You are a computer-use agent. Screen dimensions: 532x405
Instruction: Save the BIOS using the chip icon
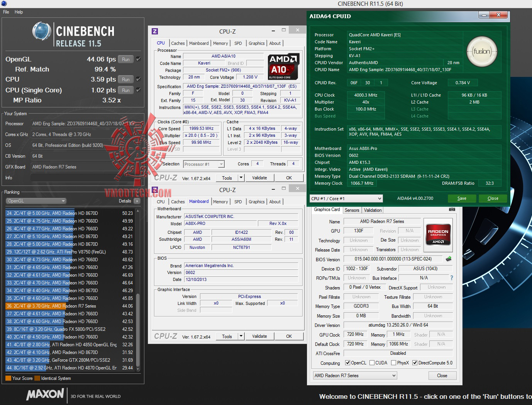click(x=449, y=259)
